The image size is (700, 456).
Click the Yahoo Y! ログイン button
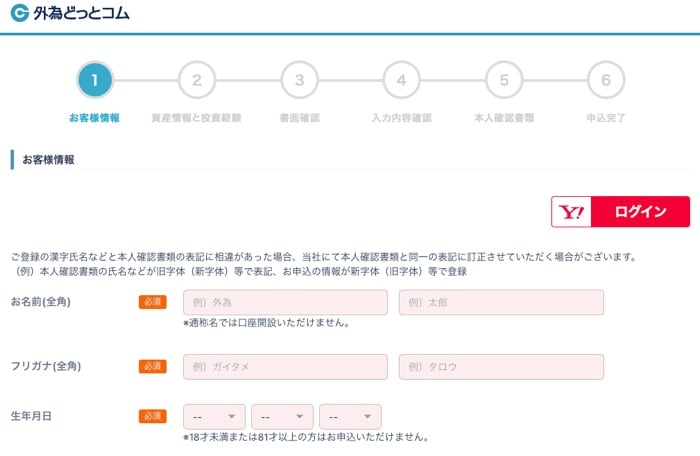pos(621,212)
